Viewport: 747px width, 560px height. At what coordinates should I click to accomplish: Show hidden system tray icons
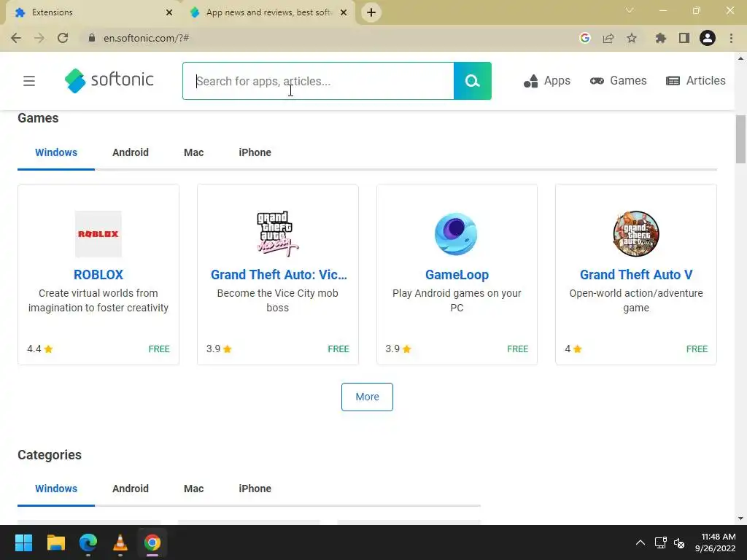(x=640, y=542)
